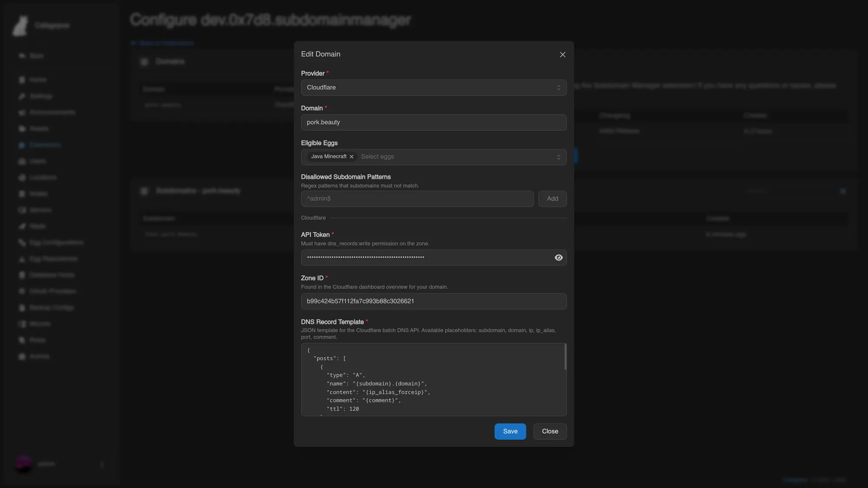Click the "Cloudflare" section divider label
Screen dimensions: 868x488
(313, 218)
